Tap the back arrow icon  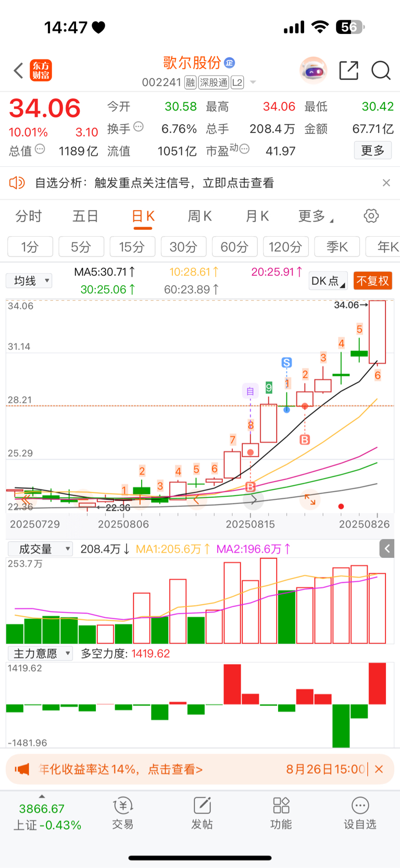pyautogui.click(x=19, y=70)
